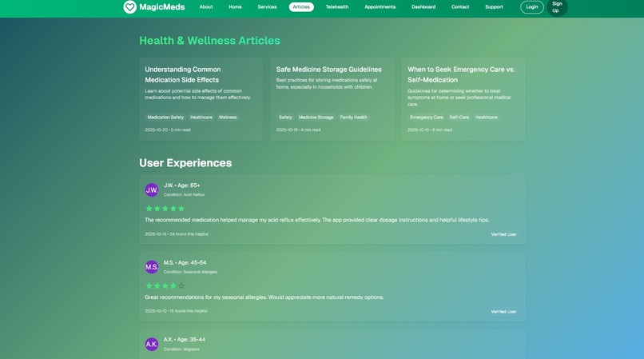The image size is (644, 359).
Task: Click Healthcare tag on emergency care article
Action: click(487, 118)
